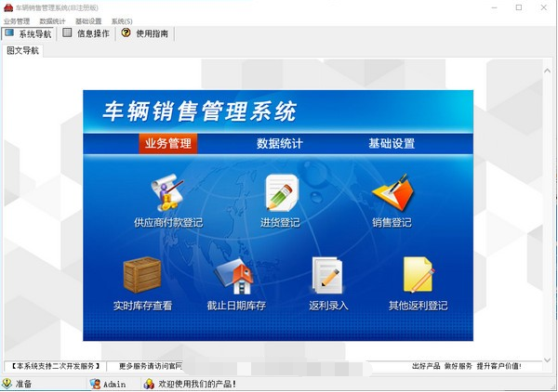
Task: Open the 供应商付款登记 scroll icon
Action: click(x=166, y=192)
